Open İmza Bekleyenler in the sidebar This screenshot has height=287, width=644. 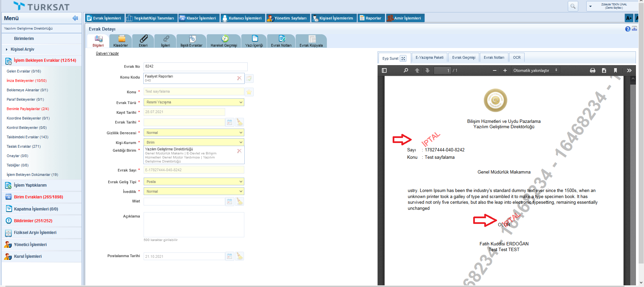pyautogui.click(x=27, y=81)
